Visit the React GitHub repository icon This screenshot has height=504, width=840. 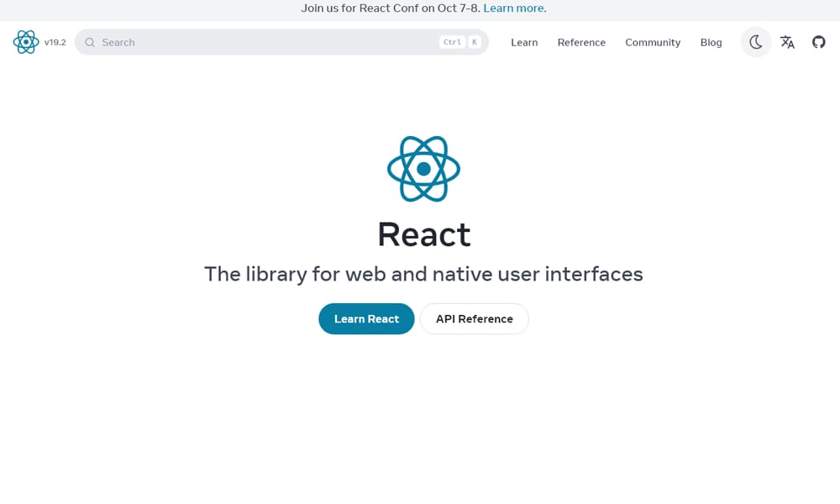point(819,42)
